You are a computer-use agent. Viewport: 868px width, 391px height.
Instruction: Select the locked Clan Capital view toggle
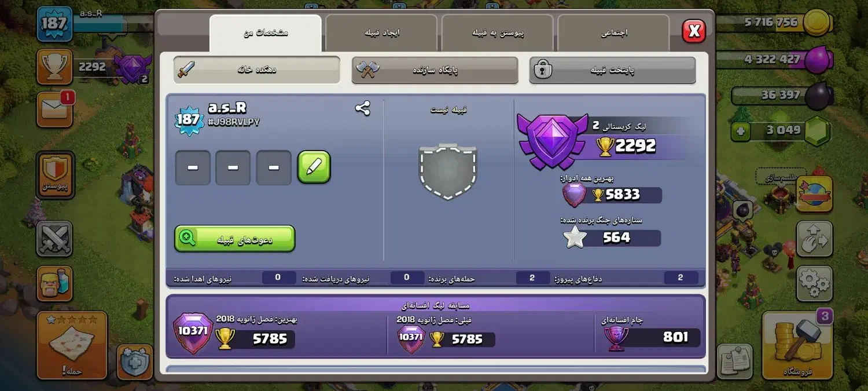pos(612,70)
